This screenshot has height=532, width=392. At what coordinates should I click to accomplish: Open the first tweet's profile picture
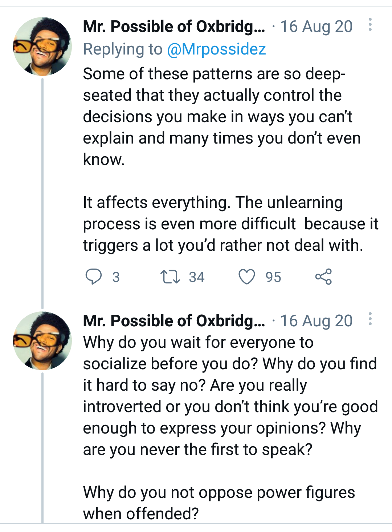click(42, 47)
